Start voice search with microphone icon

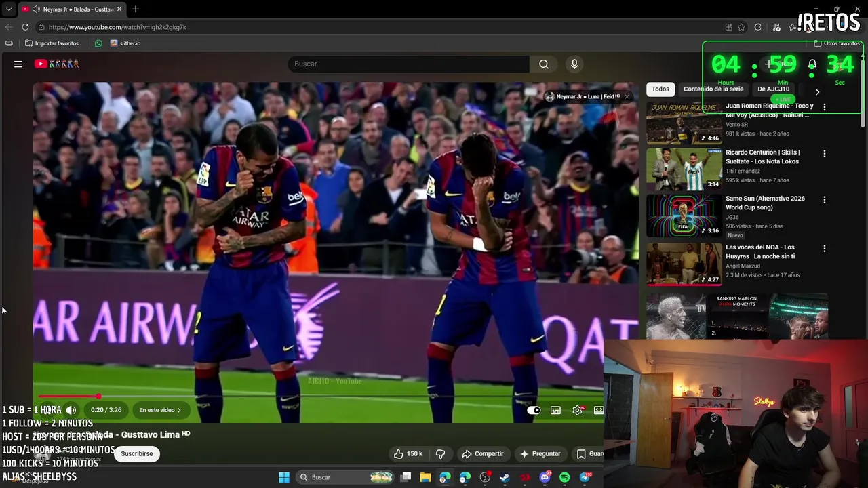click(574, 64)
